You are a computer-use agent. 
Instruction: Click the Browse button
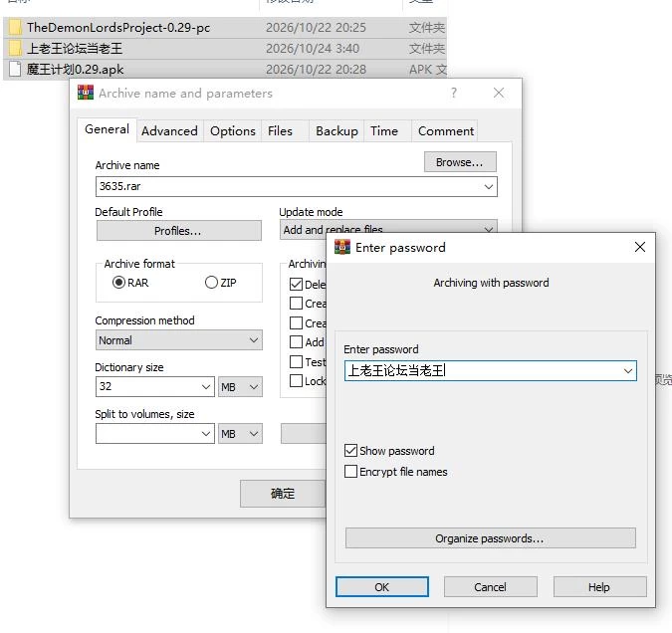460,162
